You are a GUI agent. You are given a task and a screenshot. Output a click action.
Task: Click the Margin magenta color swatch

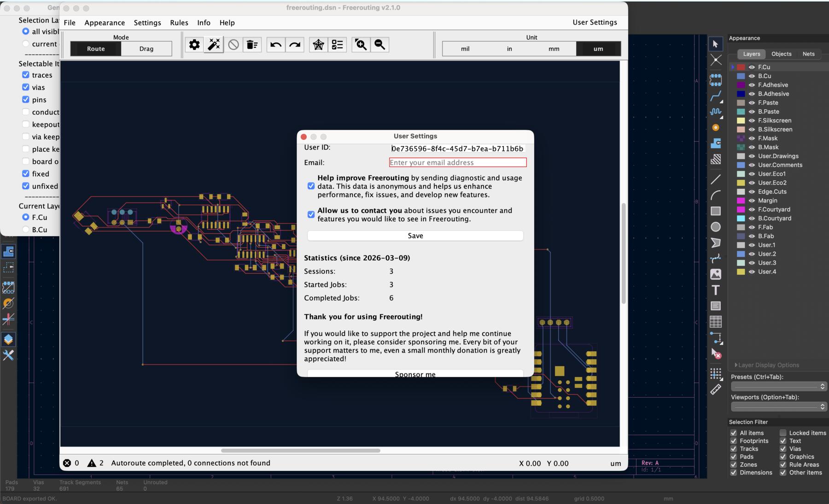(741, 201)
